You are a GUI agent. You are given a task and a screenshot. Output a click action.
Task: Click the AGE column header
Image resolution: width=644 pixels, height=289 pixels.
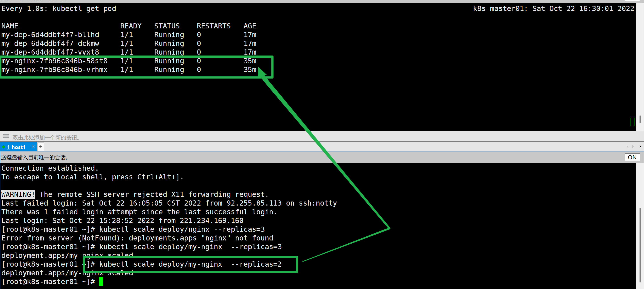tap(250, 26)
